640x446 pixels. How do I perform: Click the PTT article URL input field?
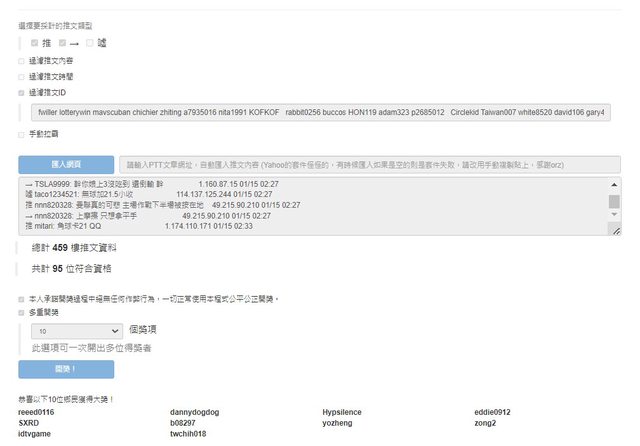pyautogui.click(x=370, y=164)
